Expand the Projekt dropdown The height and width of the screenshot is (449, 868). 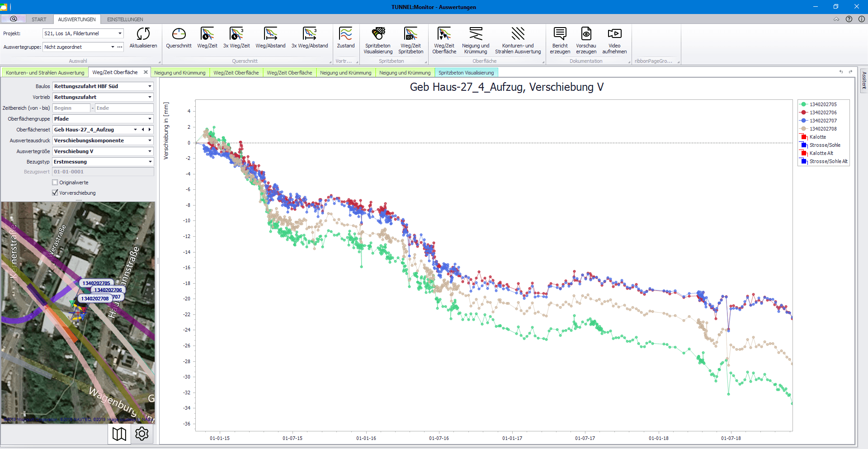coord(120,33)
